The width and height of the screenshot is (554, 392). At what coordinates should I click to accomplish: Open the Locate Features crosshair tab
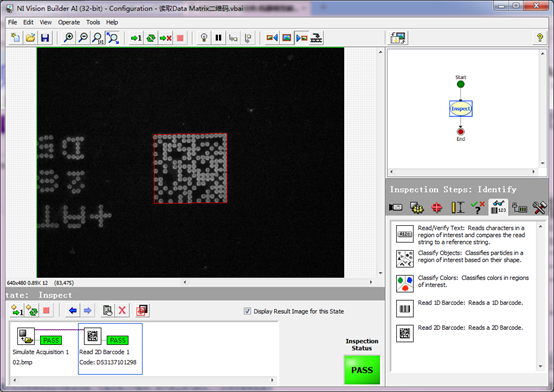437,207
